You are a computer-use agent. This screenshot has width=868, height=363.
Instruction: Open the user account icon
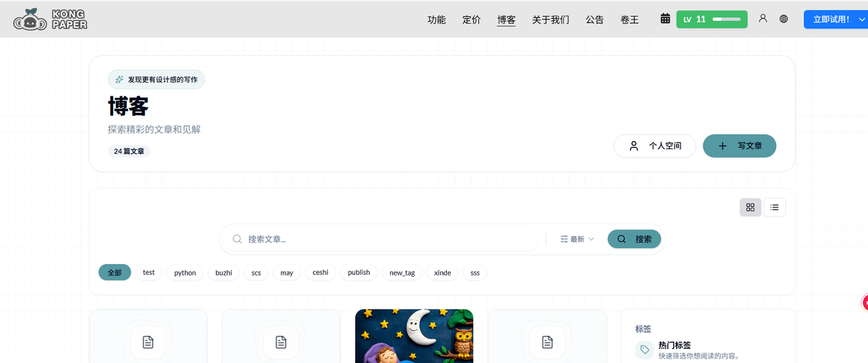[x=763, y=19]
